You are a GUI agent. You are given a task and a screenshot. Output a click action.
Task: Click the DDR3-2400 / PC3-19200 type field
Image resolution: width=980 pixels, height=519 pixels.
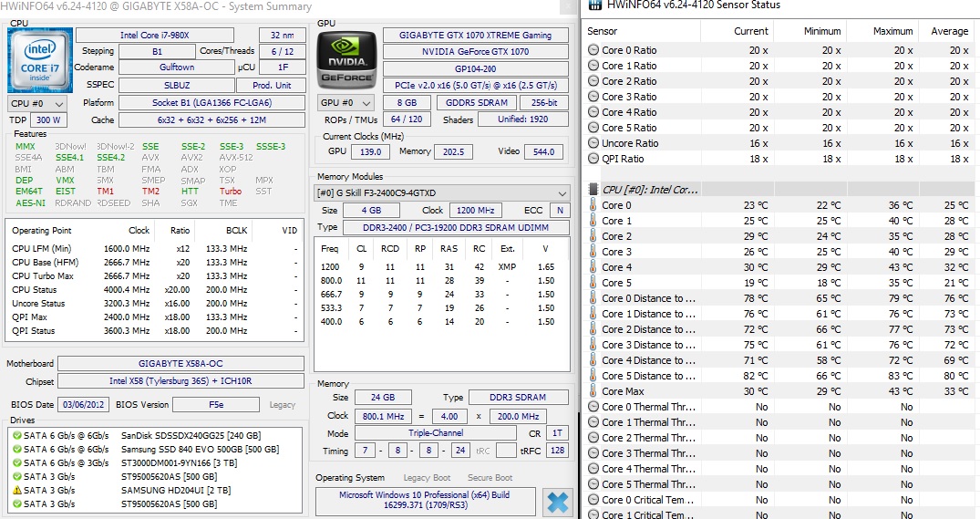point(456,228)
